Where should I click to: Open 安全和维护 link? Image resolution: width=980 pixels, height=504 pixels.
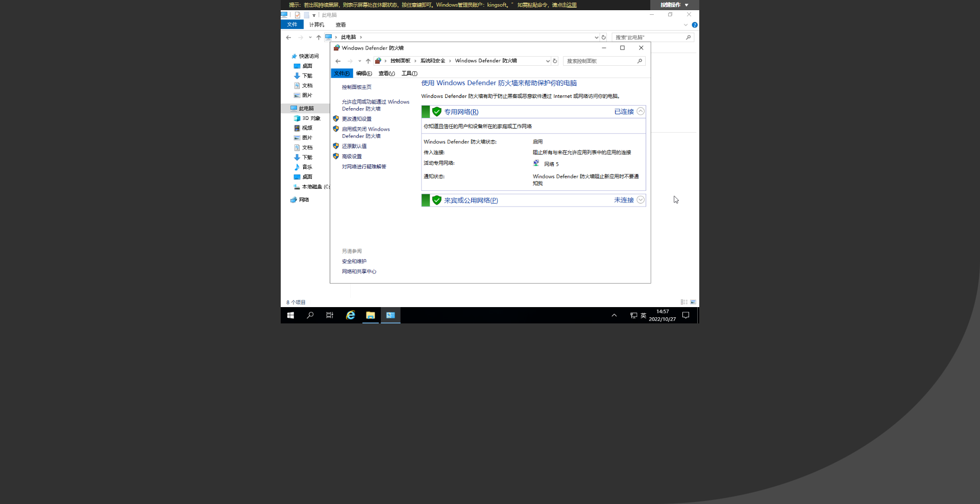click(354, 262)
